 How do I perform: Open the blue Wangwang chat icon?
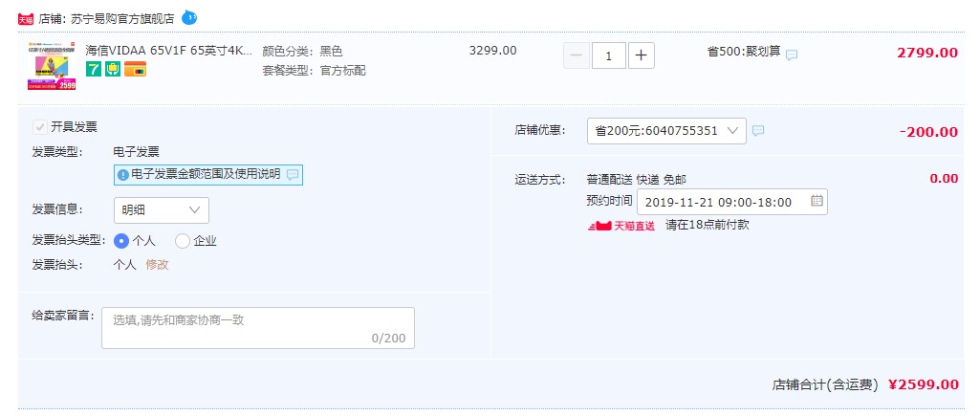(189, 18)
